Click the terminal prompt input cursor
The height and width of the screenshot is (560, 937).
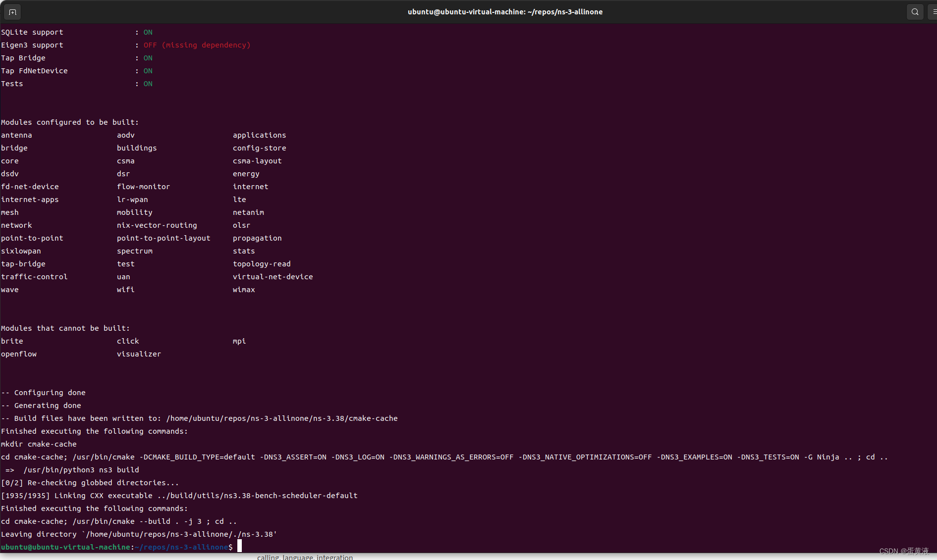(239, 546)
